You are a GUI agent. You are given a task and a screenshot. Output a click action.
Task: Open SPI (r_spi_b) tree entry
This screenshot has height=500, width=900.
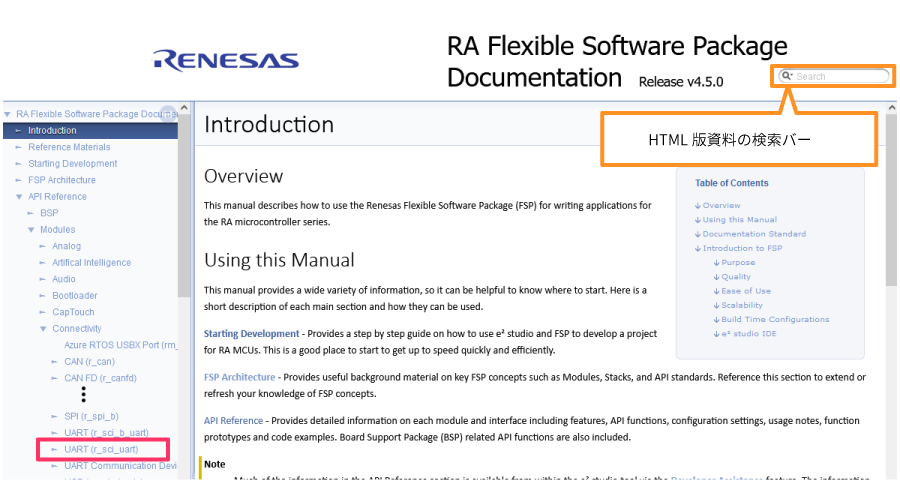coord(91,416)
